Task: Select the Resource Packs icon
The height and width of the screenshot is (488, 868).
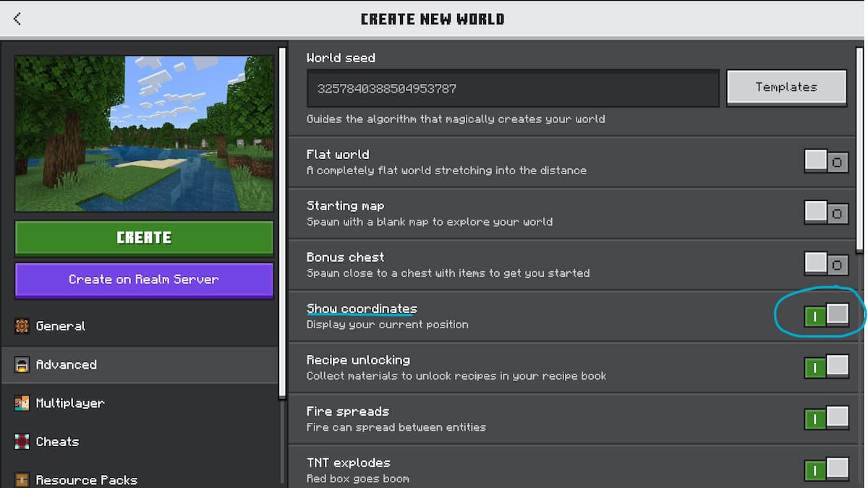Action: pos(23,479)
